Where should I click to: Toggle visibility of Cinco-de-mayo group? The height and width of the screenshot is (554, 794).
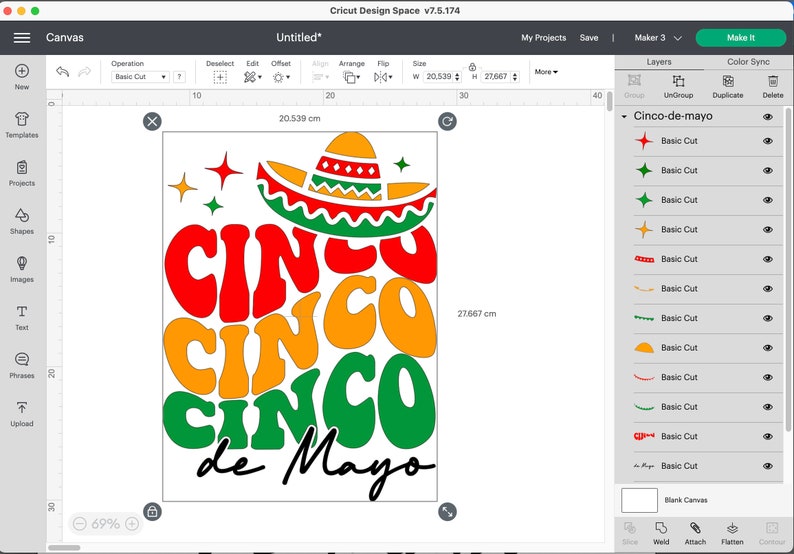[768, 117]
